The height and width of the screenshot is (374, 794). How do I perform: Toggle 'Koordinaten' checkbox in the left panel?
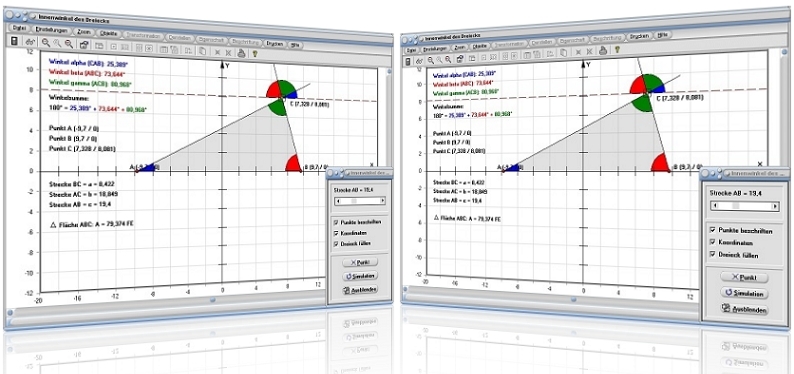tap(336, 233)
